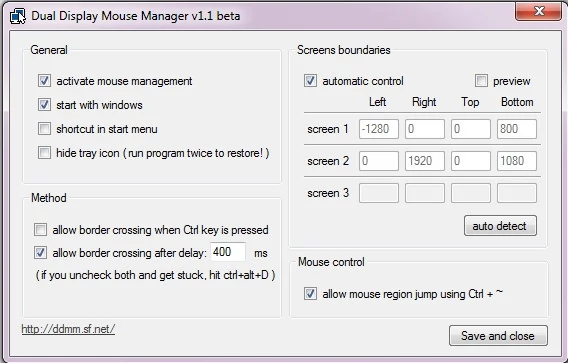Viewport: 568px width, 363px height.
Task: Uncheck activate mouse management checkbox
Action: point(44,80)
